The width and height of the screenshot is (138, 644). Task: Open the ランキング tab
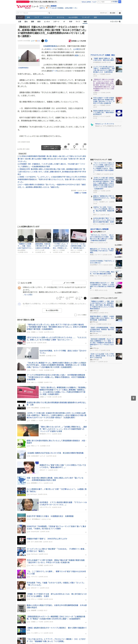point(86,17)
